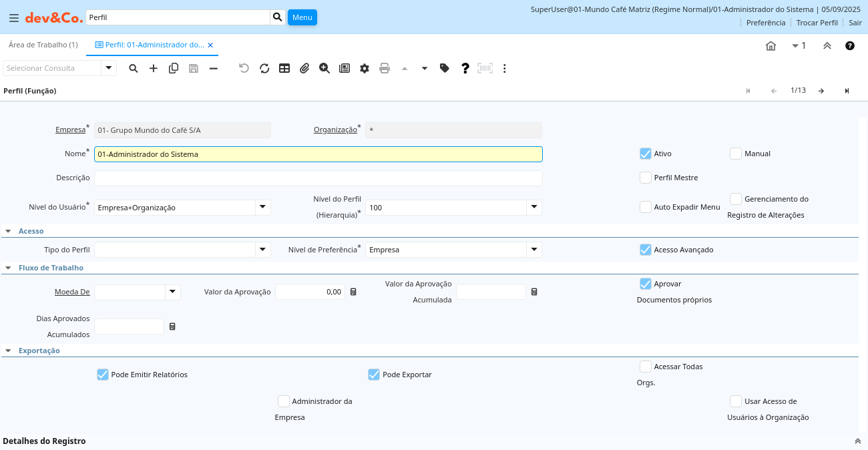Enable the Perfil Mestre checkbox

(645, 178)
